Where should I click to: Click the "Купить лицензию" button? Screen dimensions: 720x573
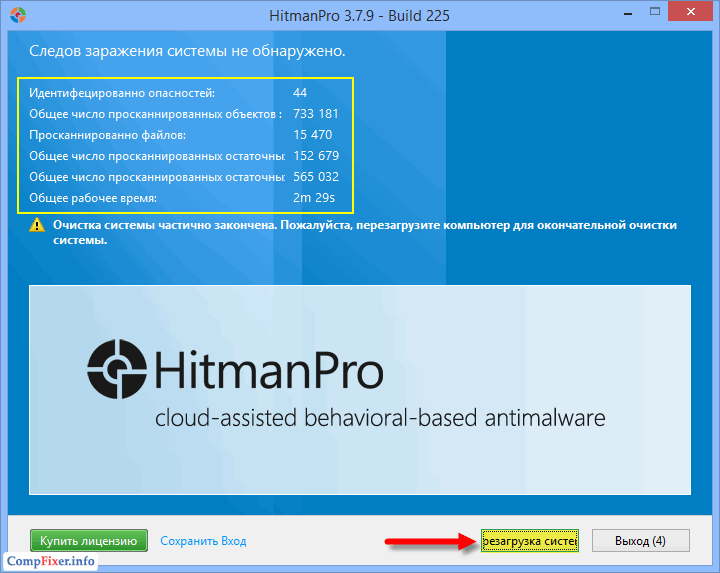[89, 540]
